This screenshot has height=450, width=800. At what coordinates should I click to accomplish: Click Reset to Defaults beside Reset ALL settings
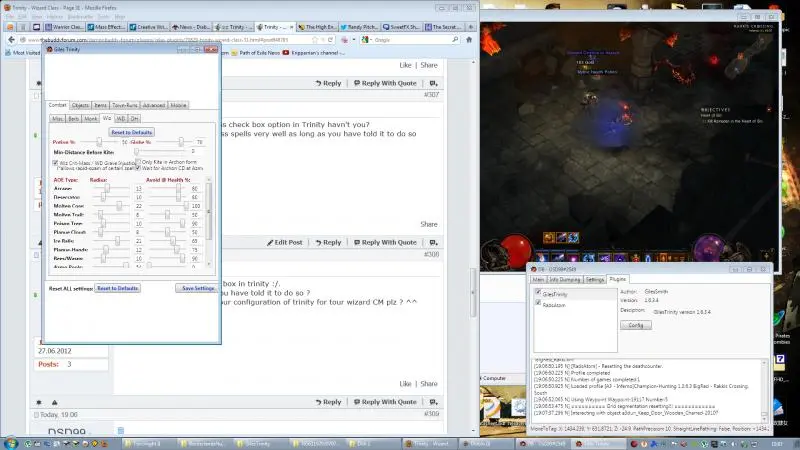pyautogui.click(x=118, y=288)
